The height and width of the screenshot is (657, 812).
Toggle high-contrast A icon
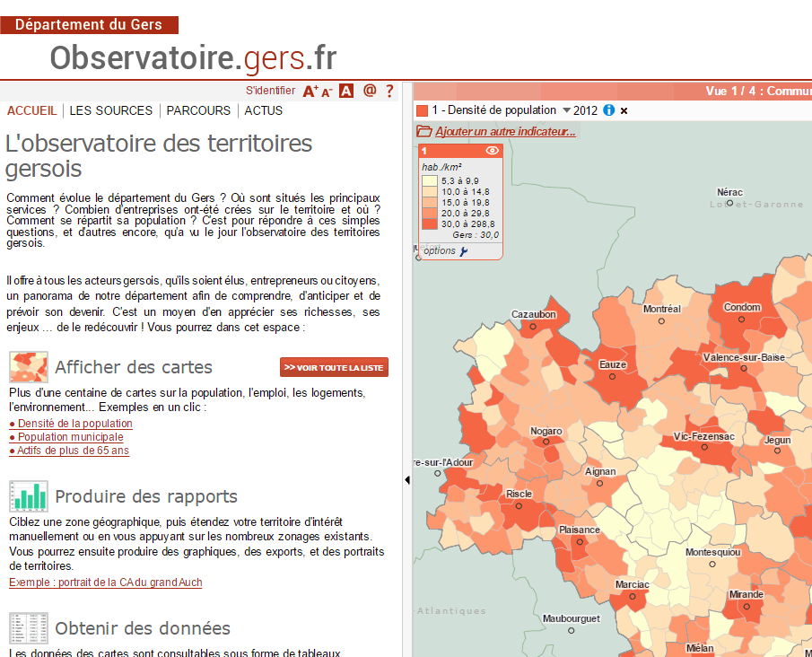coord(346,92)
